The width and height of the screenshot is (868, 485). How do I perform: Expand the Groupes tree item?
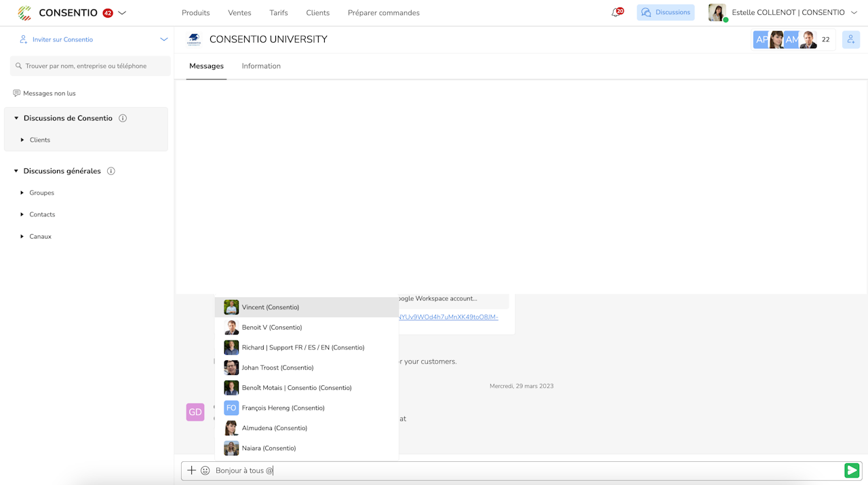(22, 193)
